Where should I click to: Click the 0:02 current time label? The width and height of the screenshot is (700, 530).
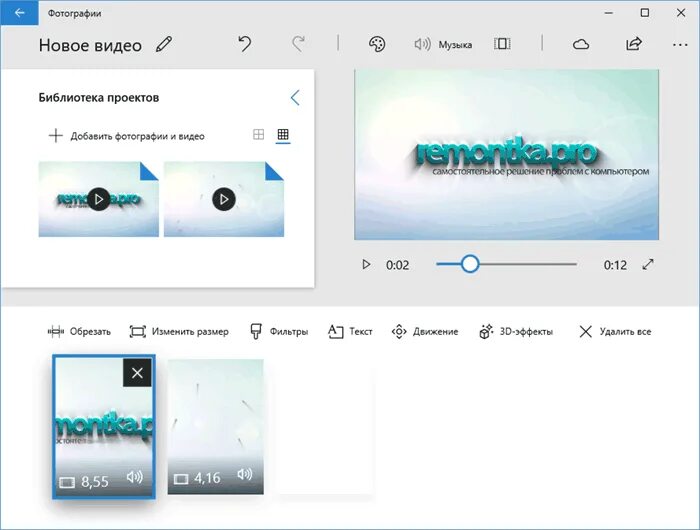(397, 265)
